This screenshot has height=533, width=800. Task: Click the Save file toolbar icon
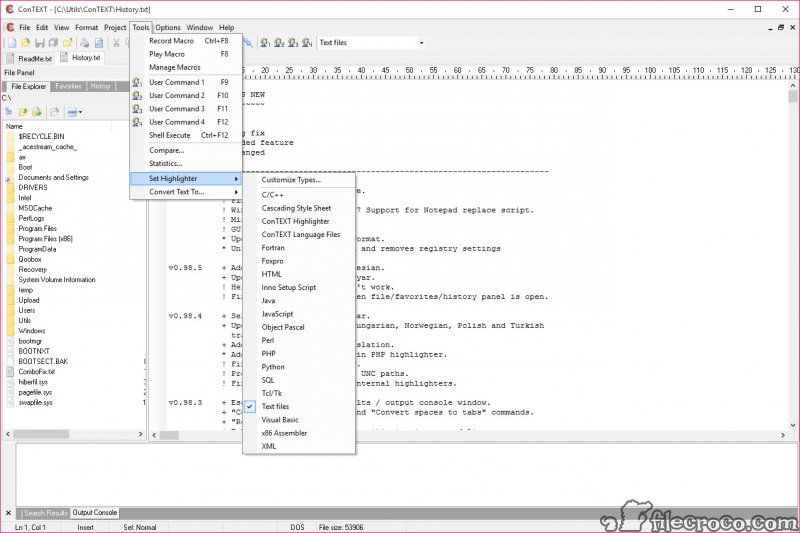(x=40, y=43)
